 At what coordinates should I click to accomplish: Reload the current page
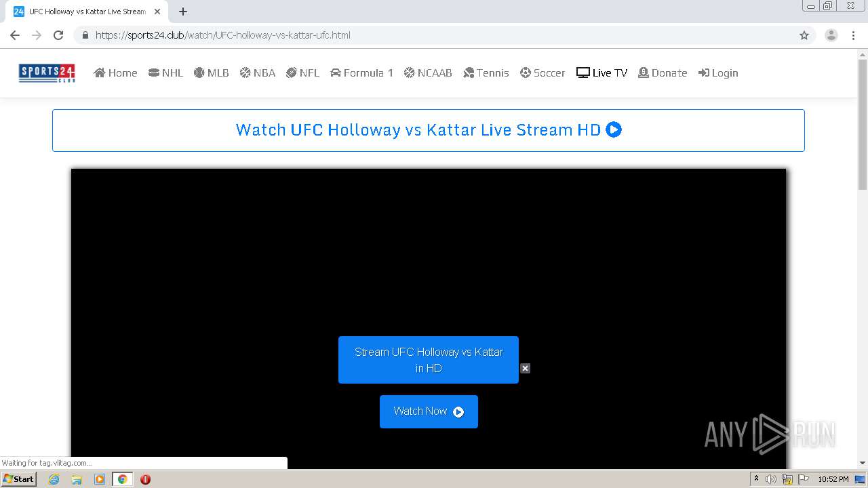pos(58,35)
